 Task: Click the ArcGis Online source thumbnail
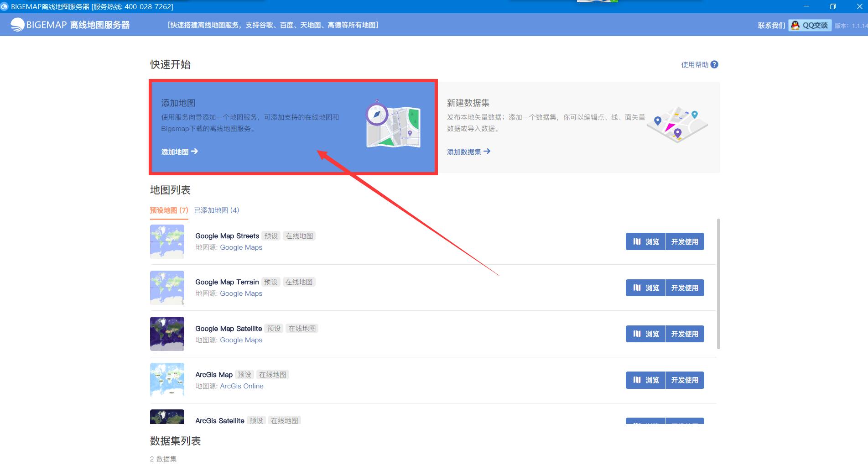click(167, 380)
